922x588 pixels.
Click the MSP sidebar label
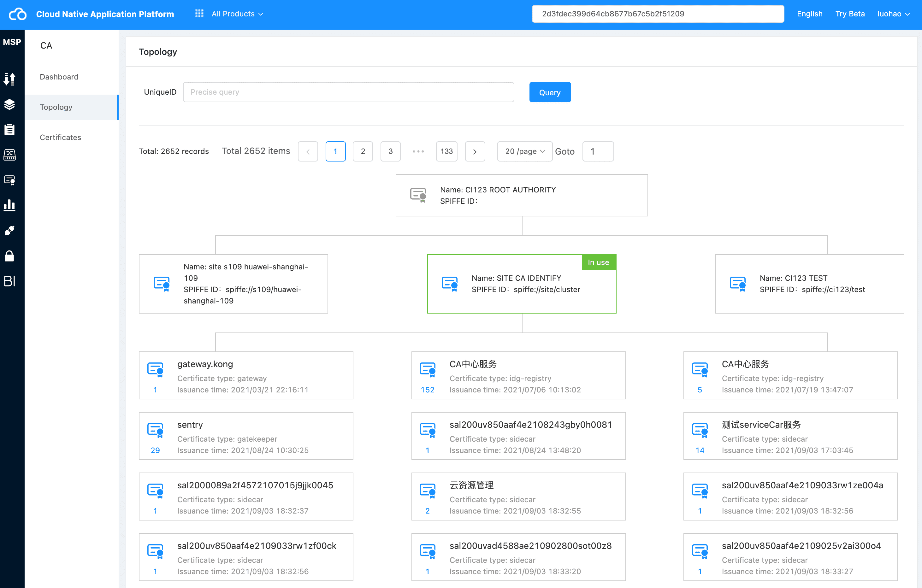[12, 42]
